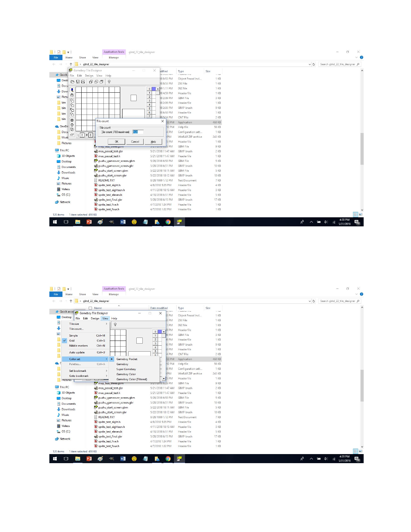Select the Super Gameboy color set option
Image resolution: width=411 pixels, height=532 pixels.
(134, 369)
